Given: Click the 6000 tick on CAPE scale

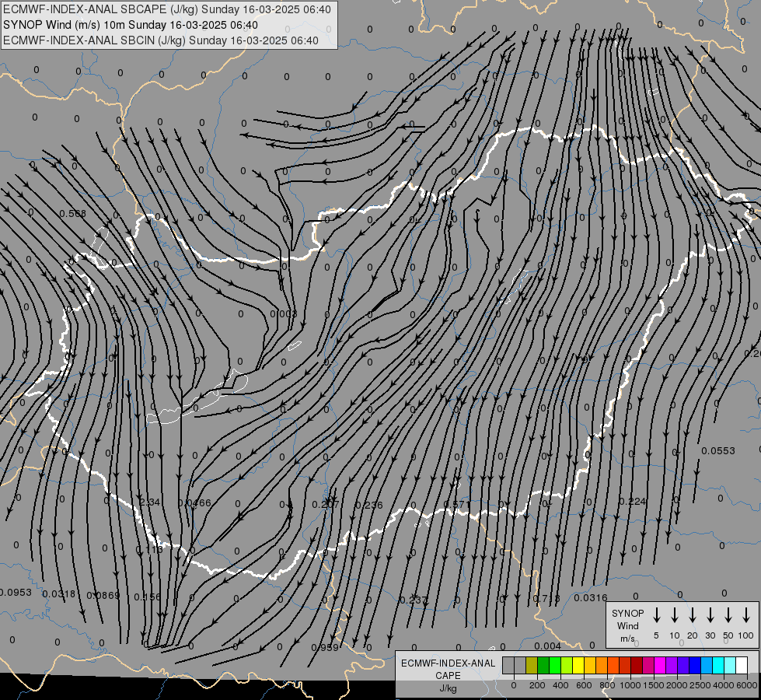Looking at the screenshot, I should pos(747,685).
